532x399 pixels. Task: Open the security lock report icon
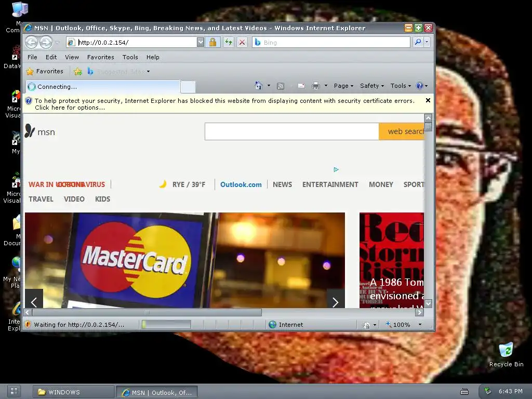[x=212, y=43]
